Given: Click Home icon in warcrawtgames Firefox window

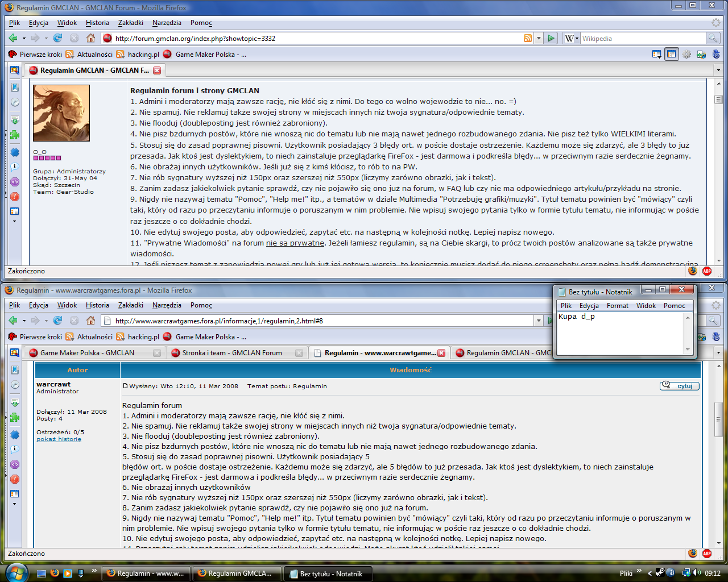Looking at the screenshot, I should point(90,321).
